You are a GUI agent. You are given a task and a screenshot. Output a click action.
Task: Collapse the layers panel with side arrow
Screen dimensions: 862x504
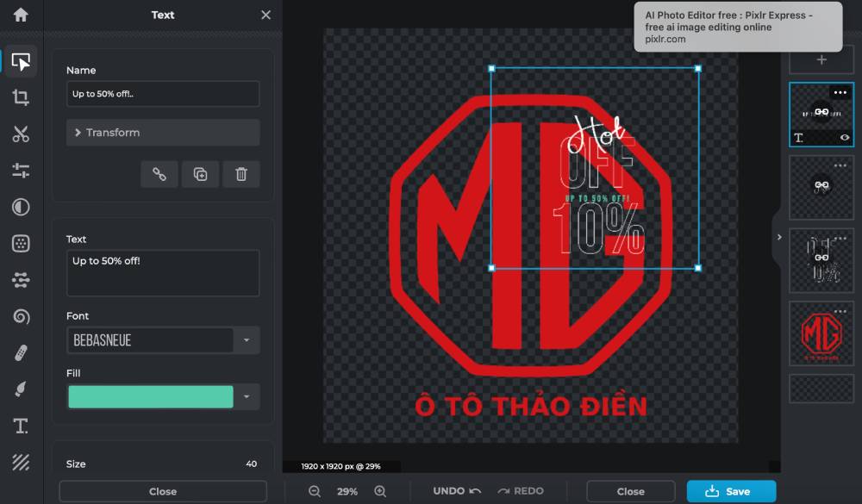pyautogui.click(x=779, y=238)
